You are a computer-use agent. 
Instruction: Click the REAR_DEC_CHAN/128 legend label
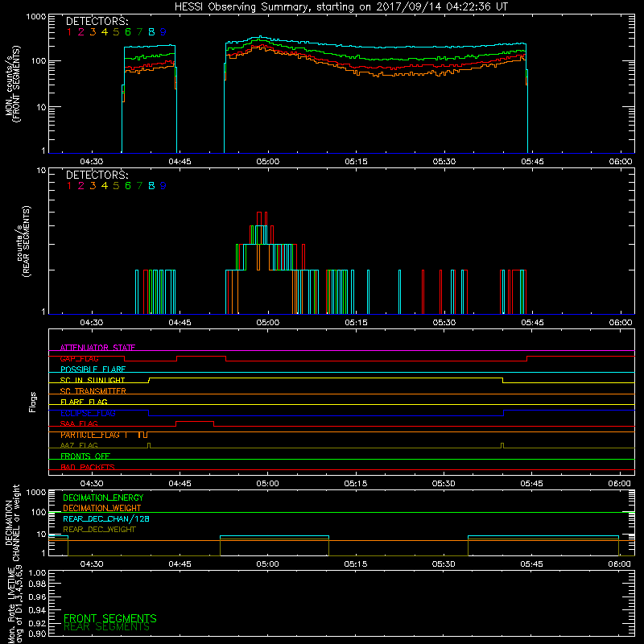coord(106,518)
